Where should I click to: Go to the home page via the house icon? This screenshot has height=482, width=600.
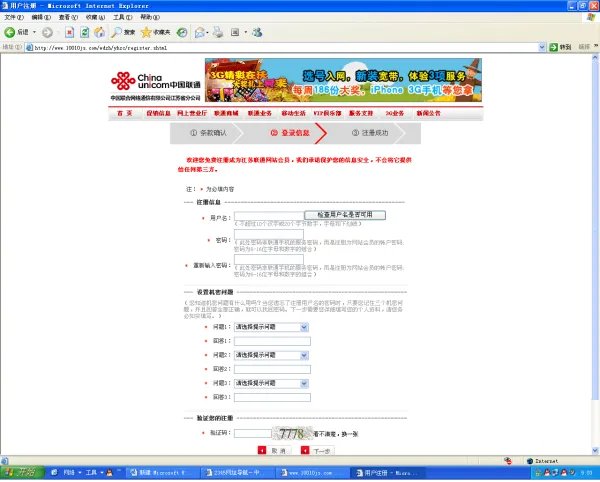point(99,33)
